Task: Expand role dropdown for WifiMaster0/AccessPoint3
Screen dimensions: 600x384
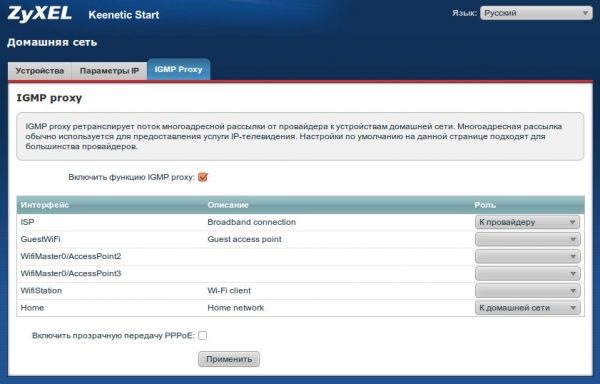Action: point(527,273)
